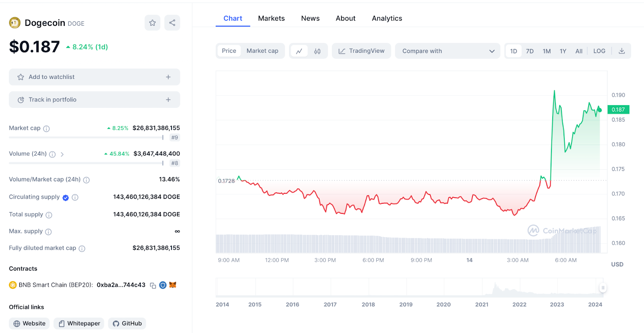644x333 pixels.
Task: Click the green chart endpoint dot
Action: click(599, 110)
